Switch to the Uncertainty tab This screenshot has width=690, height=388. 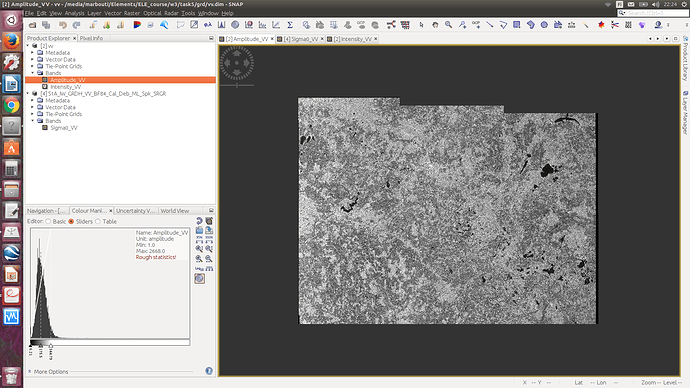pyautogui.click(x=136, y=211)
